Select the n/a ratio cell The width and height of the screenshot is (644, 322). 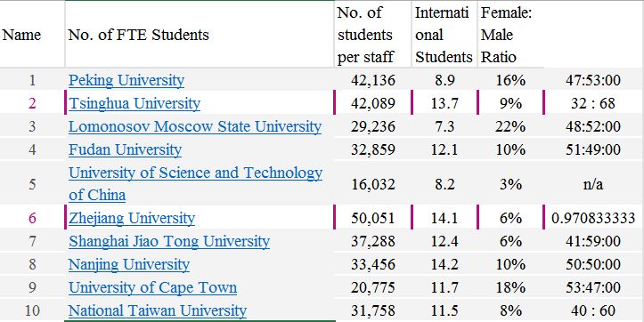(x=593, y=184)
